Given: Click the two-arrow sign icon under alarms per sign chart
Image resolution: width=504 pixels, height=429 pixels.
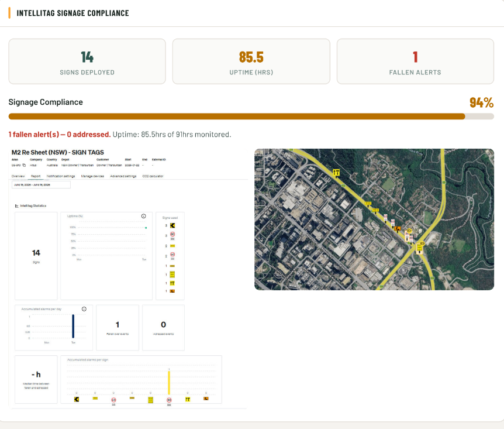Looking at the screenshot, I should 188,399.
